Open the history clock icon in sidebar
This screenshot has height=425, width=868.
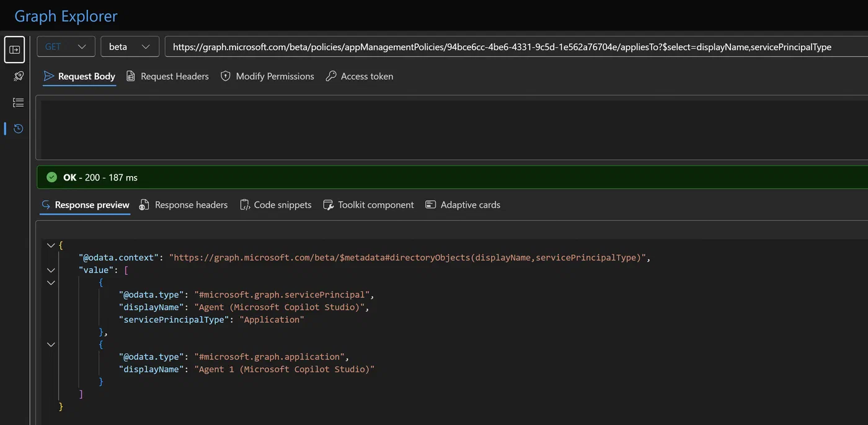tap(18, 128)
